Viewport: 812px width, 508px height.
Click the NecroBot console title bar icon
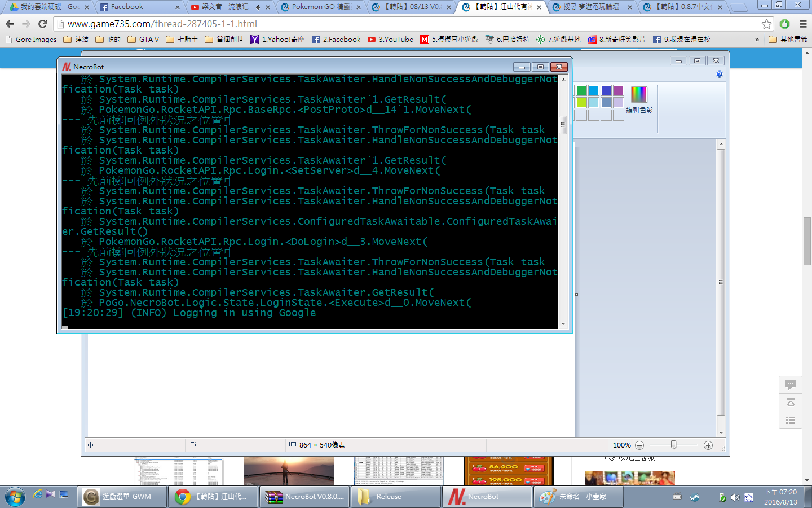[x=67, y=67]
